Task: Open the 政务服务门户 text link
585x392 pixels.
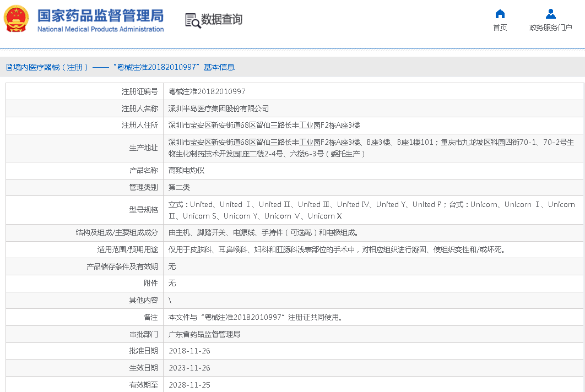Action: click(550, 28)
